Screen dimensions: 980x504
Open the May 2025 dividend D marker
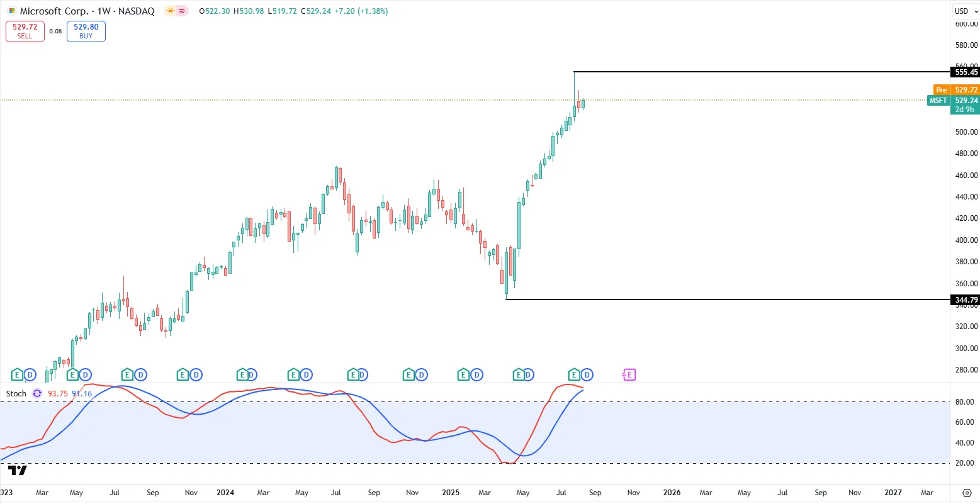coord(528,375)
